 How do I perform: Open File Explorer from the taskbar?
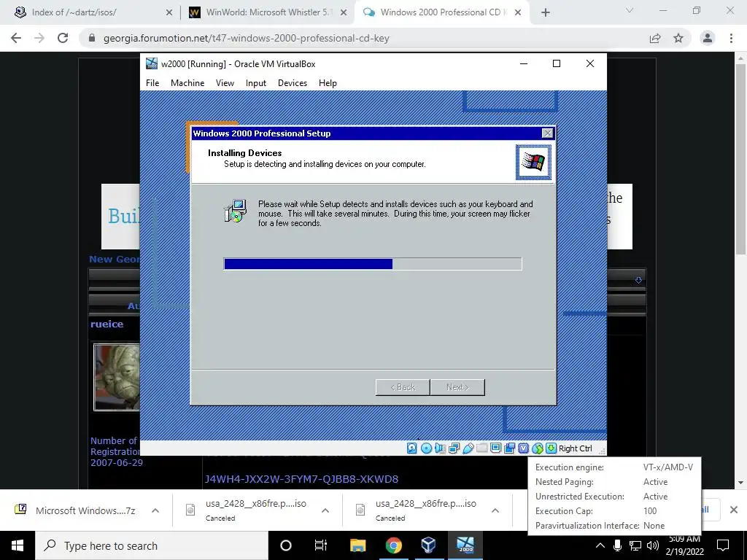click(357, 545)
